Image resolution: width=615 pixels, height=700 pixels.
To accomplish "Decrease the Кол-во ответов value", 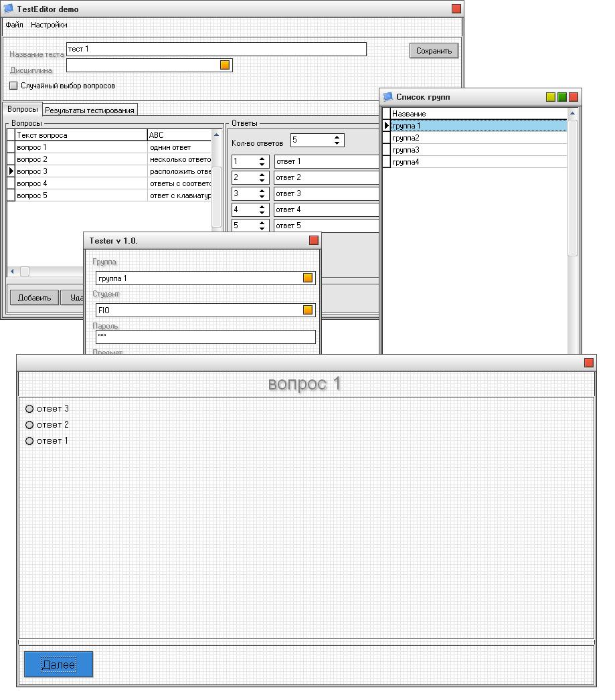I will click(337, 143).
